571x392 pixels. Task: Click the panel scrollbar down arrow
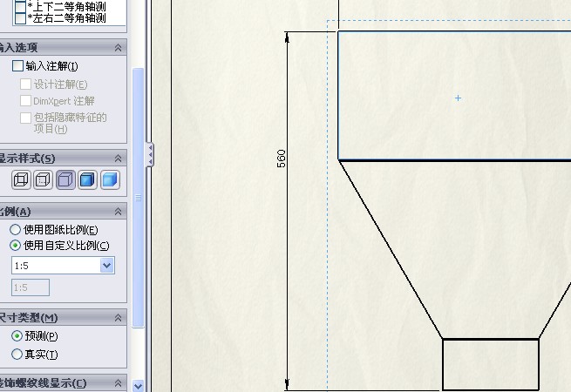[138, 385]
